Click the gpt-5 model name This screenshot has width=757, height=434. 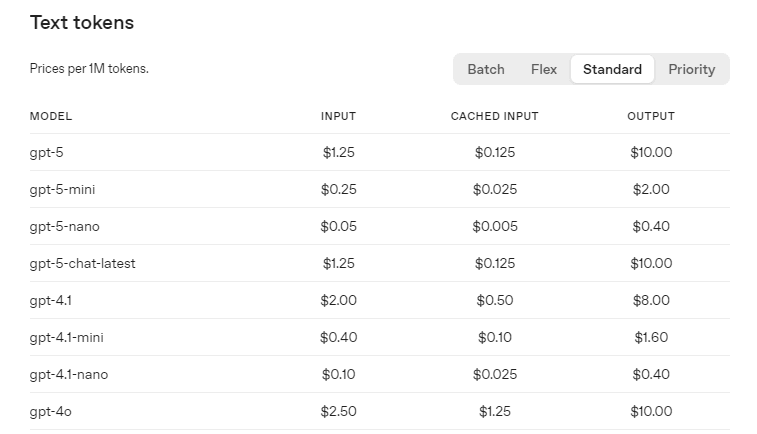(x=46, y=153)
